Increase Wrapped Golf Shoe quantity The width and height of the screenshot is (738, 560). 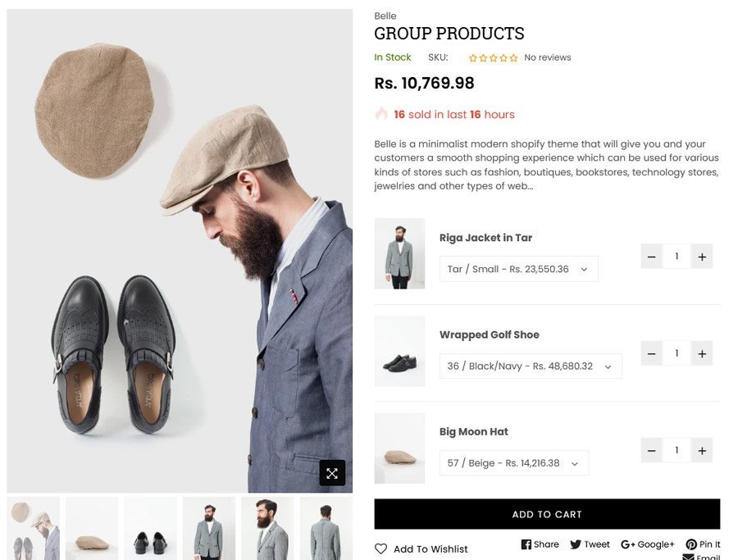702,353
